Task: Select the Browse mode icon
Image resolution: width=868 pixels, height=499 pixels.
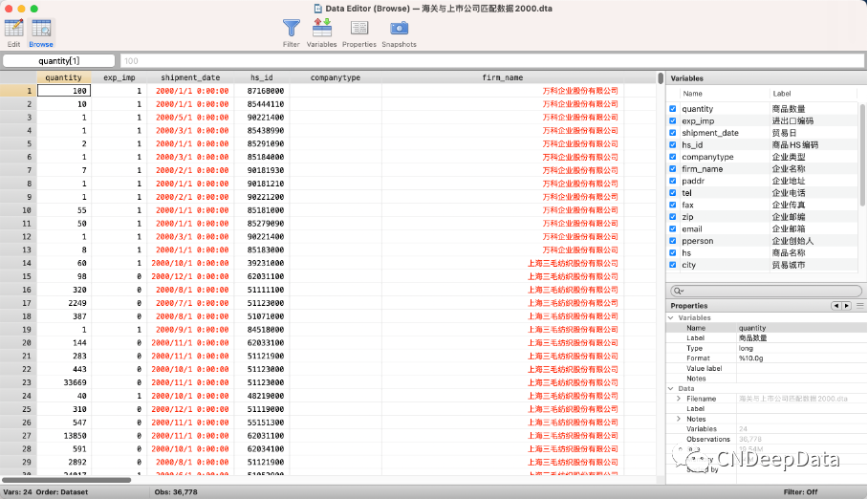Action: (41, 28)
